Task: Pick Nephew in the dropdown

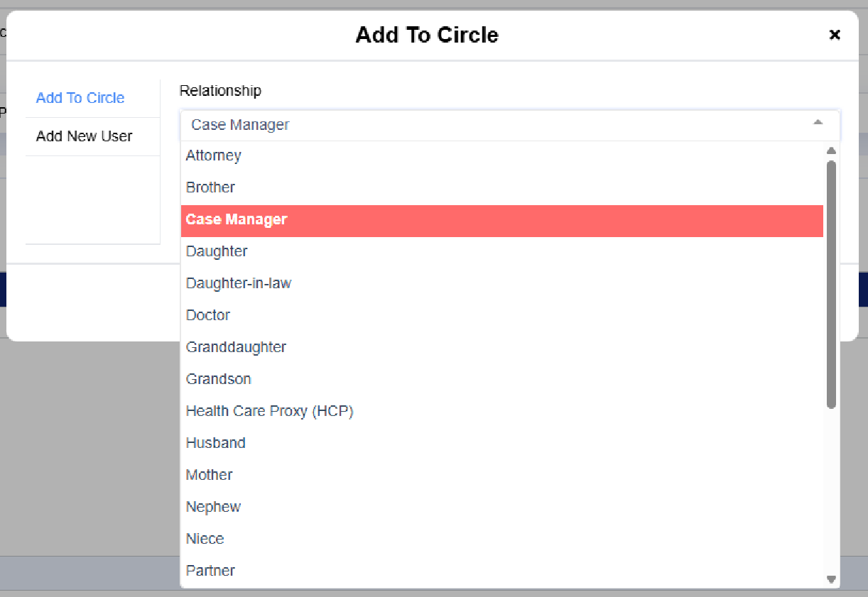Action: point(213,507)
